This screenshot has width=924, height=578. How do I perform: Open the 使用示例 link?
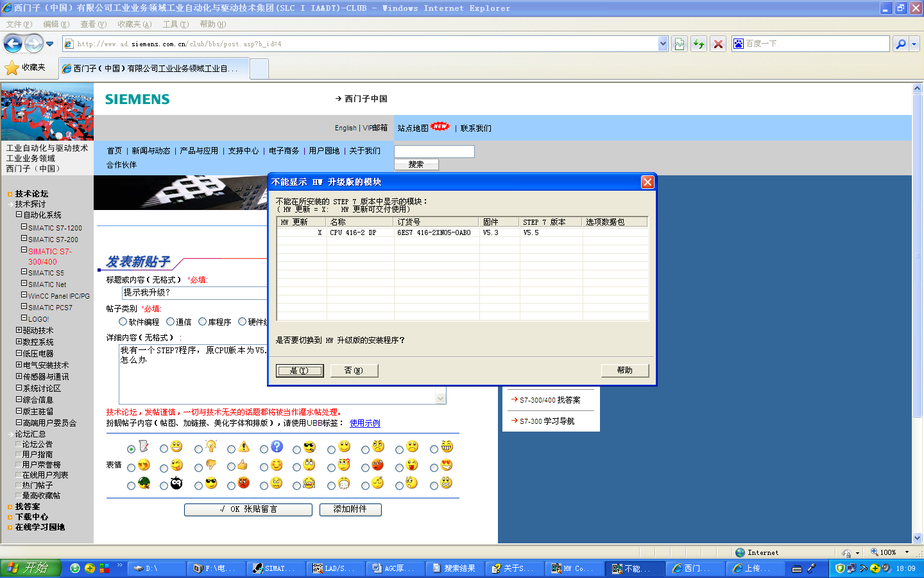click(x=365, y=423)
